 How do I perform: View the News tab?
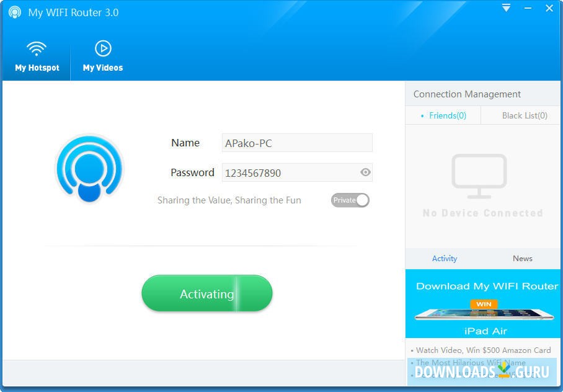point(523,259)
